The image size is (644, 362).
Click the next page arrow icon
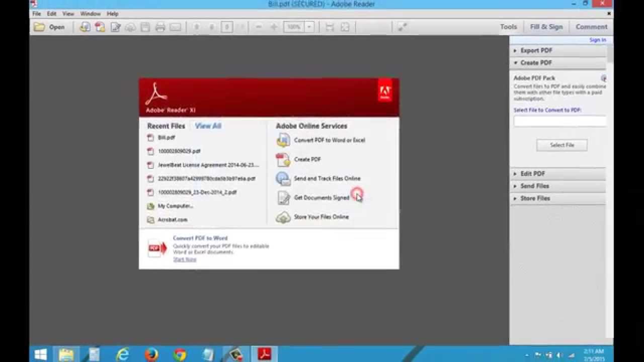tap(212, 27)
